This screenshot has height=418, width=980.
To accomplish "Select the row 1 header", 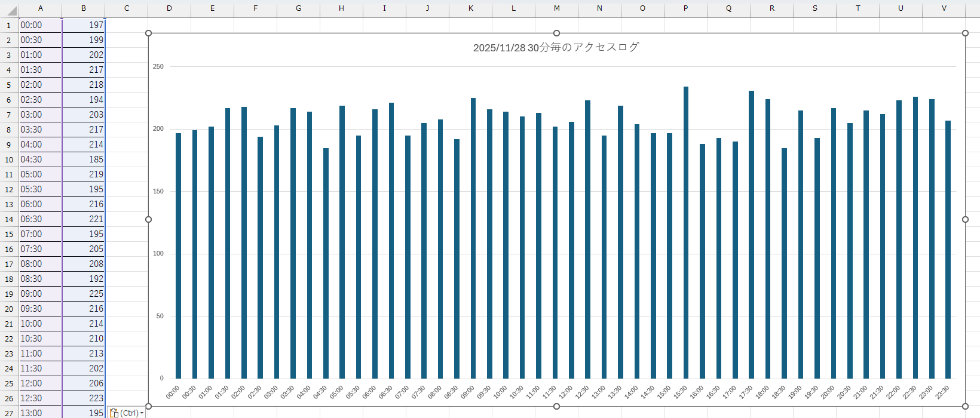I will tap(9, 25).
